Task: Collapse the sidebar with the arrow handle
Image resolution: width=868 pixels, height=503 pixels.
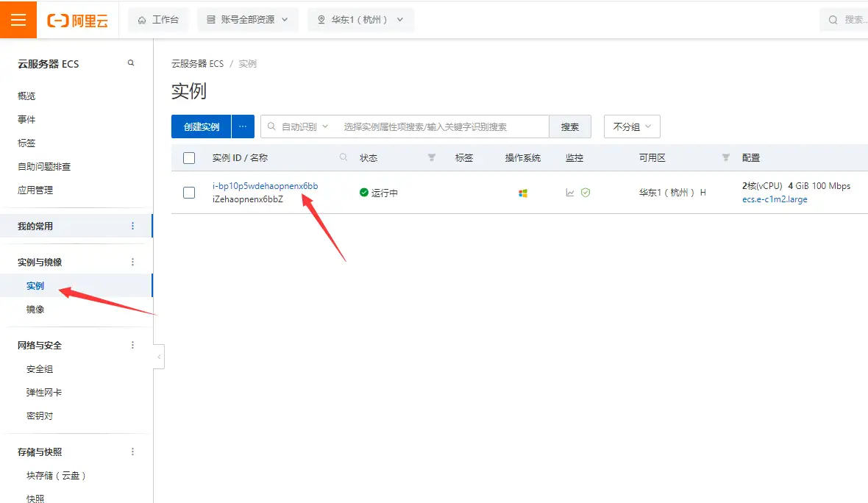Action: tap(159, 357)
